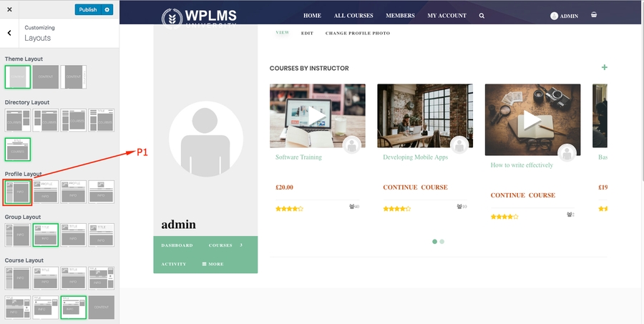Select first Group Layout with side column
This screenshot has width=644, height=324.
click(18, 235)
